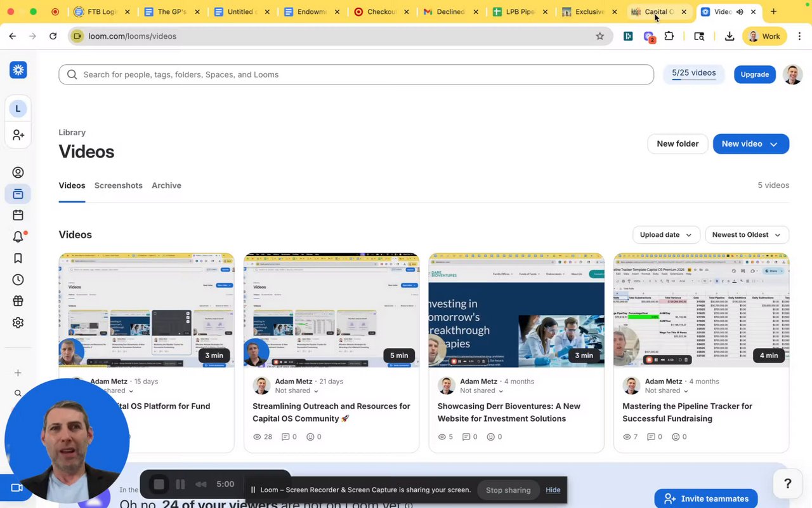Viewport: 812px width, 508px height.
Task: Open the profile icon in left sidebar
Action: pyautogui.click(x=18, y=172)
